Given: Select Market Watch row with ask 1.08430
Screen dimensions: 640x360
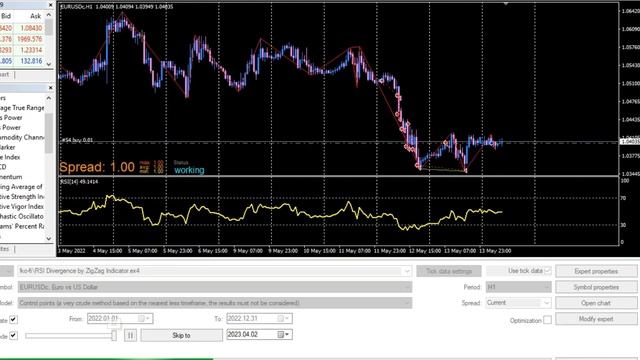Looking at the screenshot, I should pos(22,28).
